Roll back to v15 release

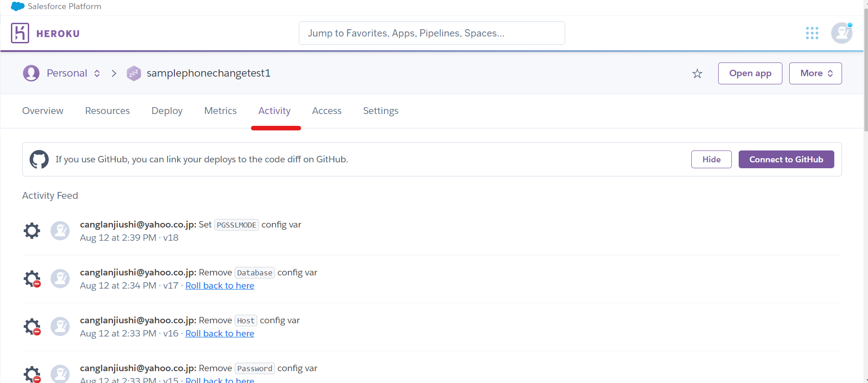coord(220,380)
